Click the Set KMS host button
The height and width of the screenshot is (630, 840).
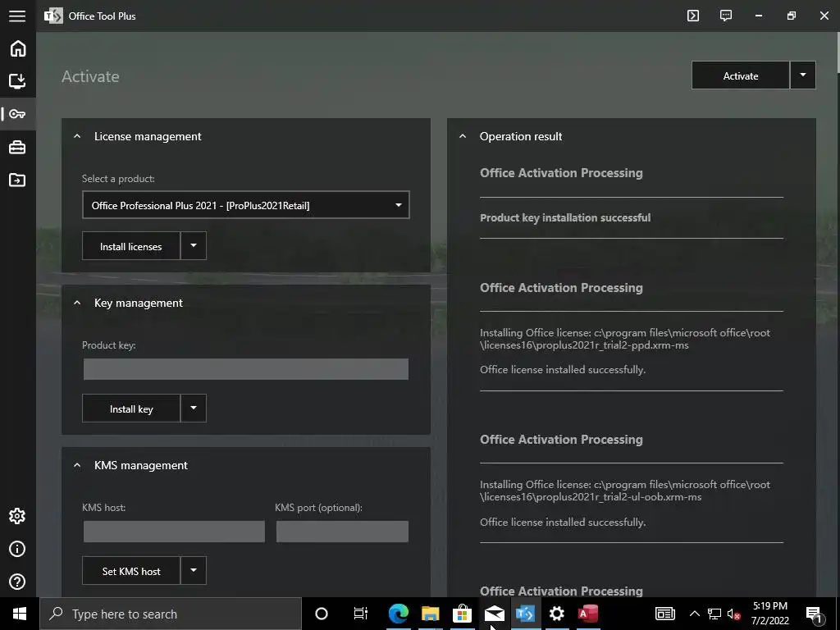(x=130, y=571)
